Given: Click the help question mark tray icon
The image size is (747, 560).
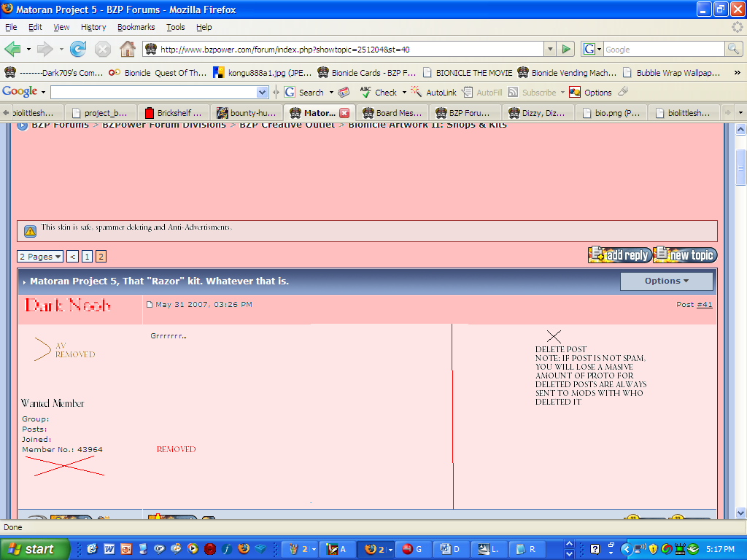Looking at the screenshot, I should point(595,549).
